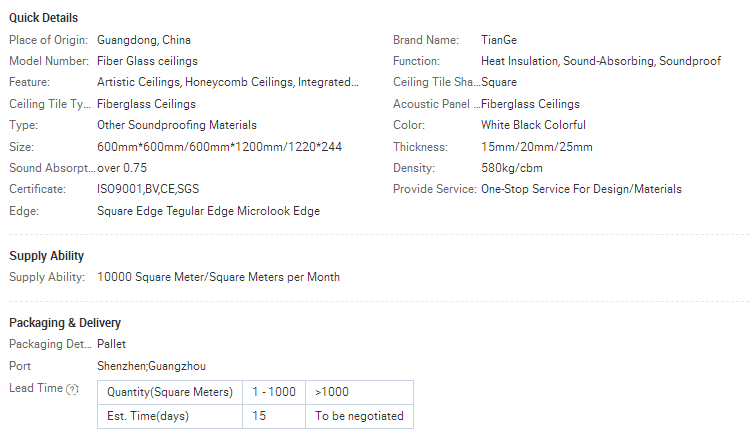Click the Packaging & Delivery section heading
This screenshot has height=445, width=753.
pyautogui.click(x=65, y=322)
